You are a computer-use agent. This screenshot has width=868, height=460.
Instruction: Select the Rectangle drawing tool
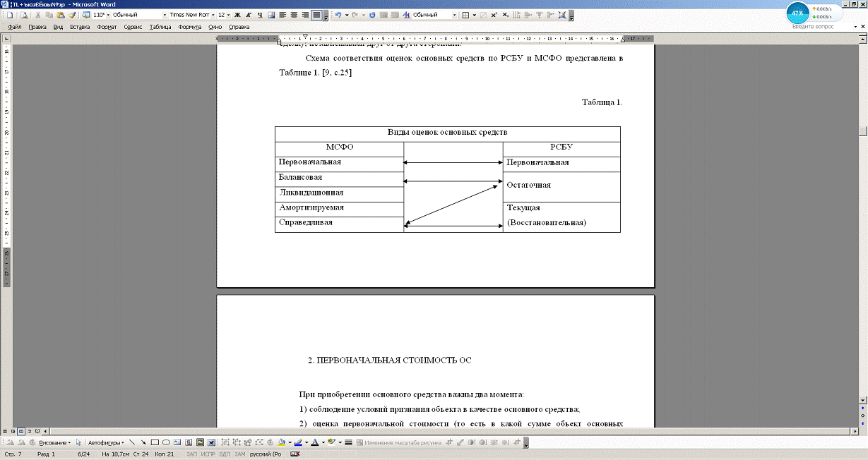(154, 443)
